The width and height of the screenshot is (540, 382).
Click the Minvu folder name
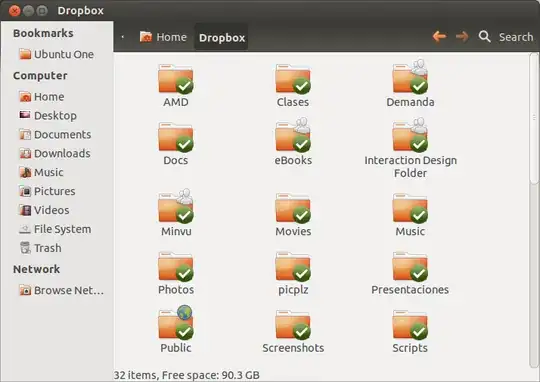tap(176, 231)
